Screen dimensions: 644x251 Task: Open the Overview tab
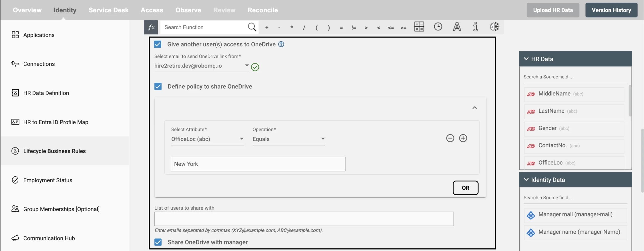click(27, 10)
